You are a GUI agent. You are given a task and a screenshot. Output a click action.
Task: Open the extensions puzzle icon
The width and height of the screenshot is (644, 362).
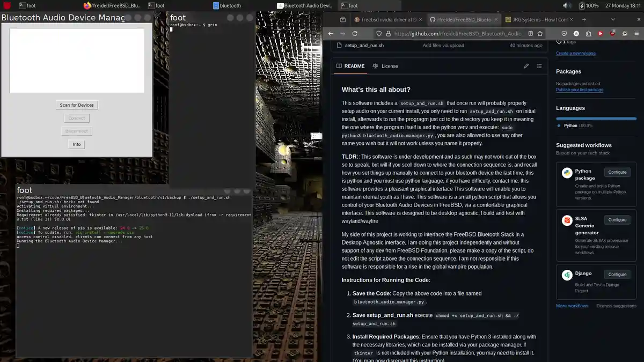pyautogui.click(x=589, y=33)
